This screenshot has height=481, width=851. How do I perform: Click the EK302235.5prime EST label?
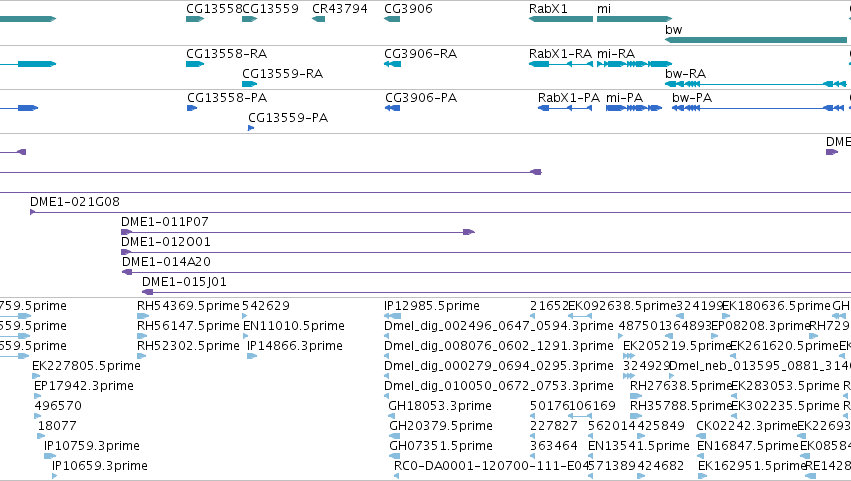(785, 407)
